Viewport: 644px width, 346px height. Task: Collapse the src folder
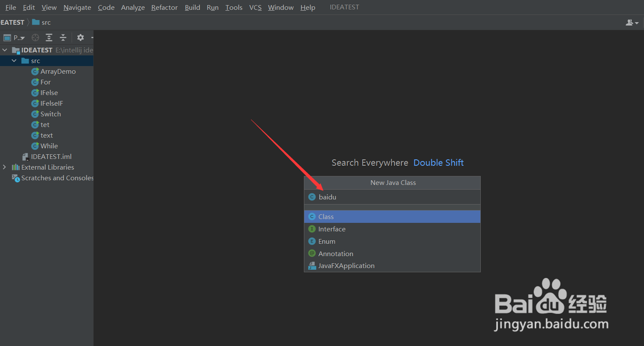tap(14, 61)
